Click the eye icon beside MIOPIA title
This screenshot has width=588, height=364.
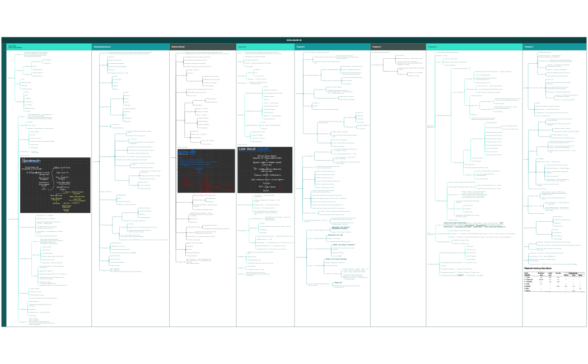point(193,151)
